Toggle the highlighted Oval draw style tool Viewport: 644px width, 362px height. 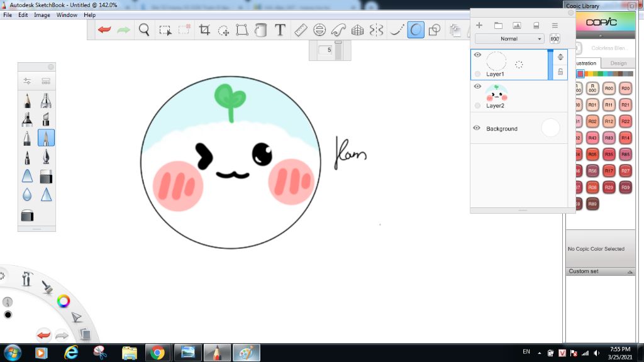pyautogui.click(x=416, y=30)
